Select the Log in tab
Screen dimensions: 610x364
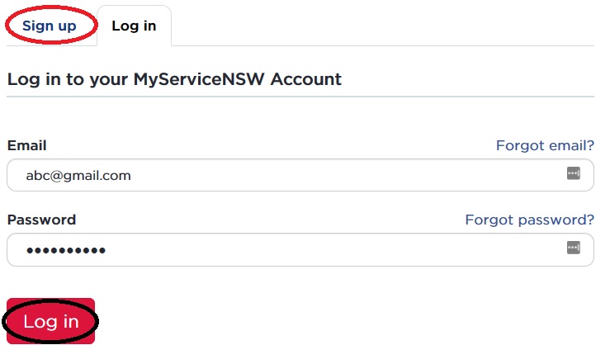click(134, 26)
